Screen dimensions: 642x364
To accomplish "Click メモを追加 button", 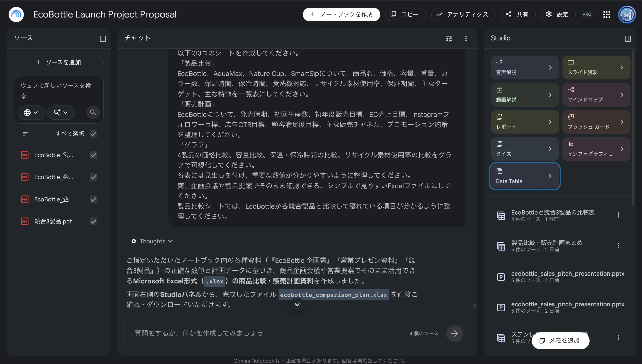I will (560, 340).
